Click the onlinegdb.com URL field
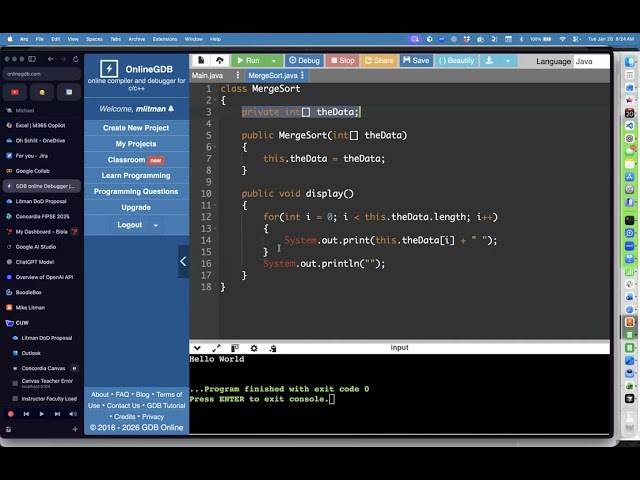 pos(42,74)
